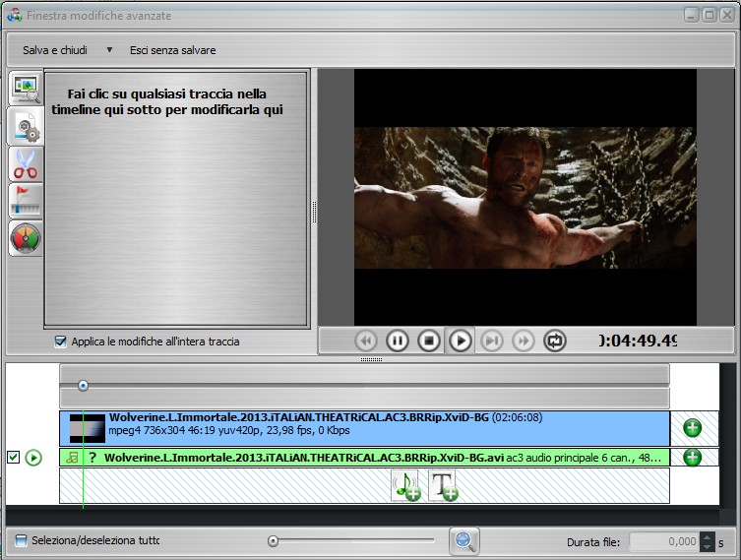
Task: Select the Wolverine ac3 audio track
Action: 364,458
